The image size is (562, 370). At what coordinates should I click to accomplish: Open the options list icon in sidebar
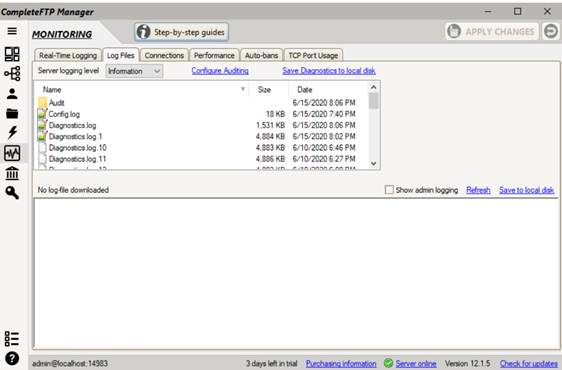coord(12,339)
